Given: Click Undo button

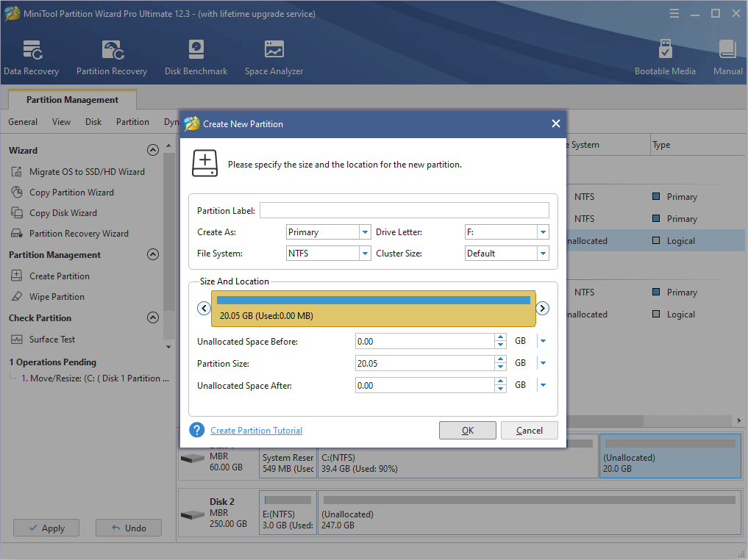Looking at the screenshot, I should [x=129, y=528].
